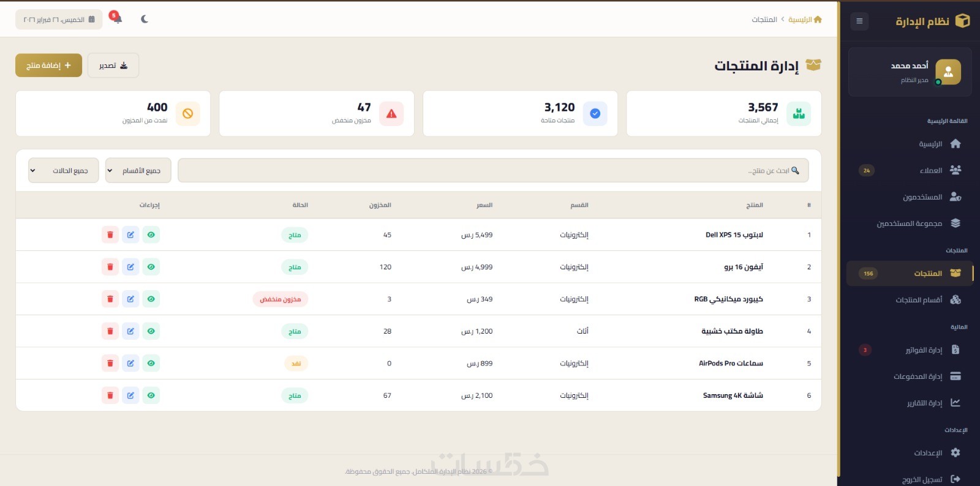Click the low stock warning triangle icon

[391, 113]
